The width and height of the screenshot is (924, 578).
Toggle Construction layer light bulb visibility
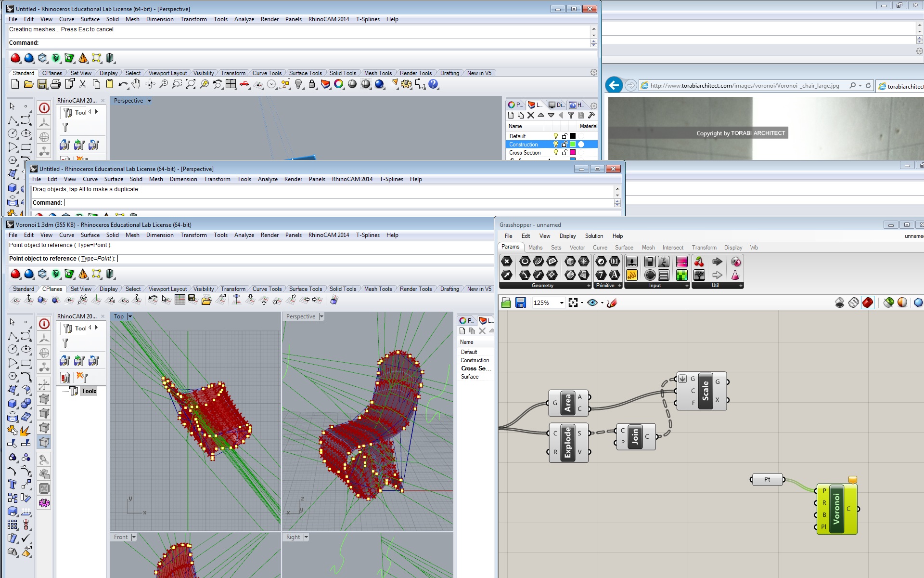click(556, 144)
